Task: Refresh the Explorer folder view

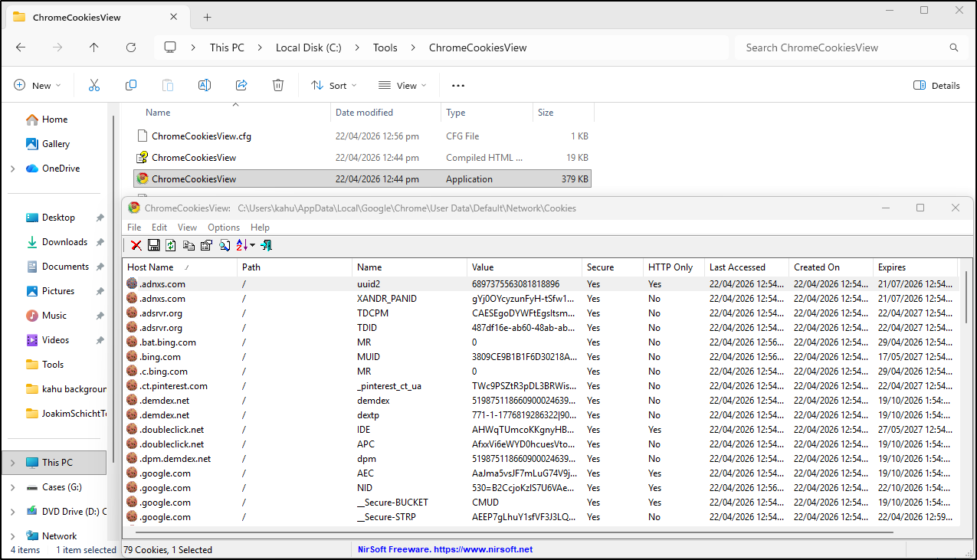Action: [x=131, y=47]
